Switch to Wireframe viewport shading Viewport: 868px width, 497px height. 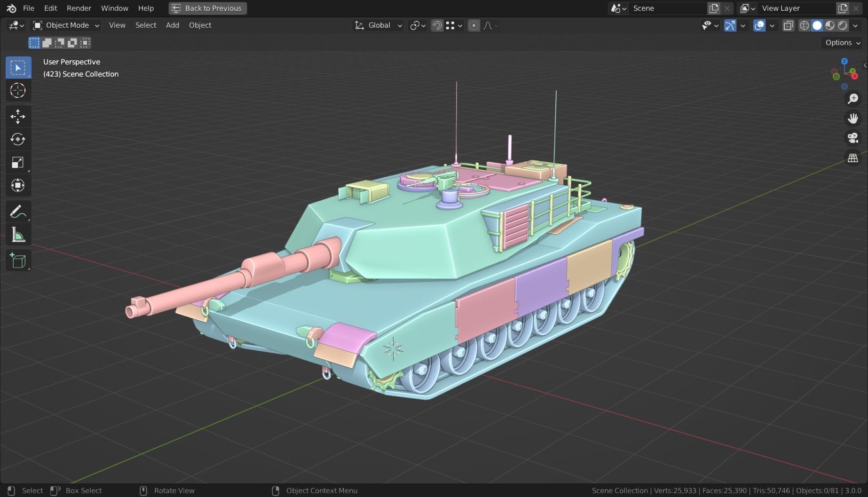[x=805, y=25]
